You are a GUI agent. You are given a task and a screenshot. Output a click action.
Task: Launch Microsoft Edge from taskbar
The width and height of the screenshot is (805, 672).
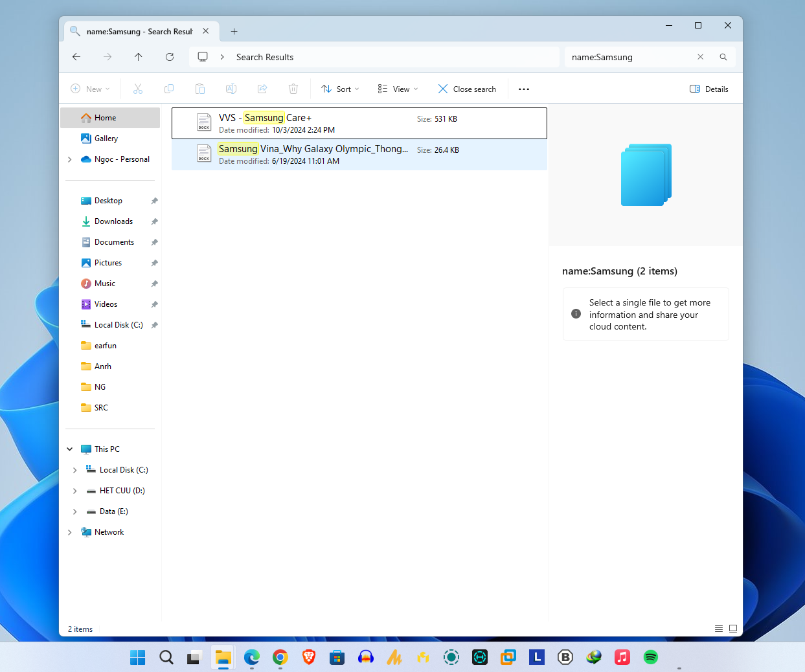pyautogui.click(x=252, y=657)
